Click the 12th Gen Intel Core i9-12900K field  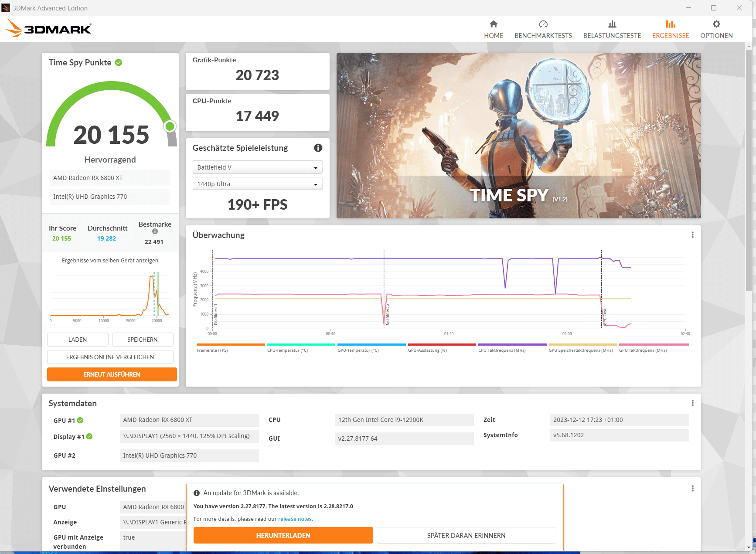click(x=404, y=420)
